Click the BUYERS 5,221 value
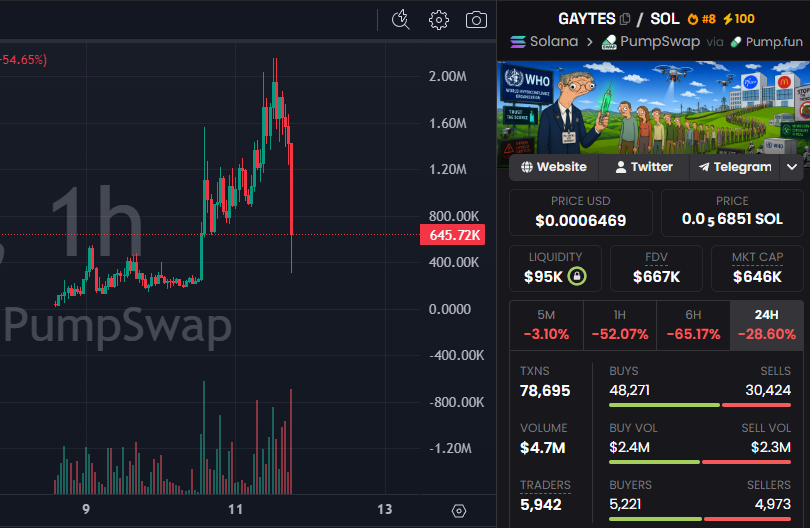The image size is (810, 528). (x=625, y=504)
